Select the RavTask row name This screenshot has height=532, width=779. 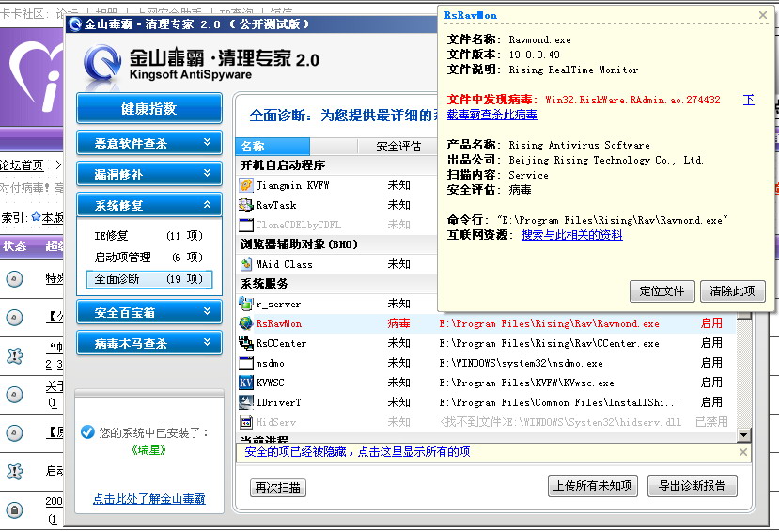coord(275,205)
